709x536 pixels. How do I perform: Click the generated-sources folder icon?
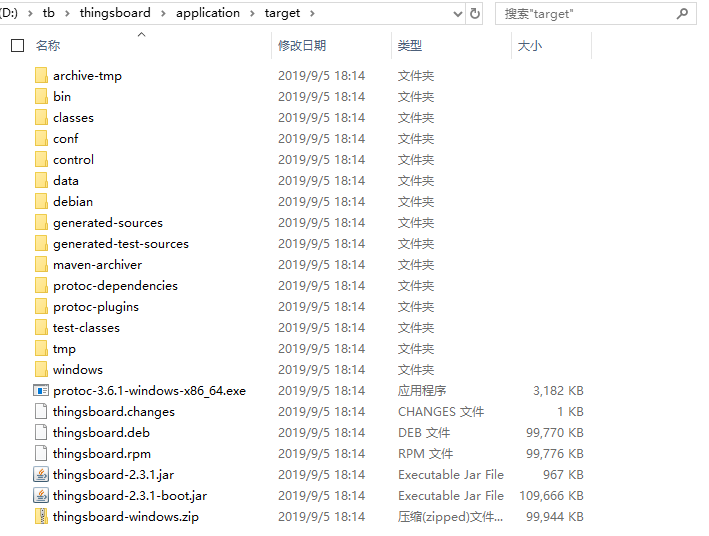click(41, 223)
